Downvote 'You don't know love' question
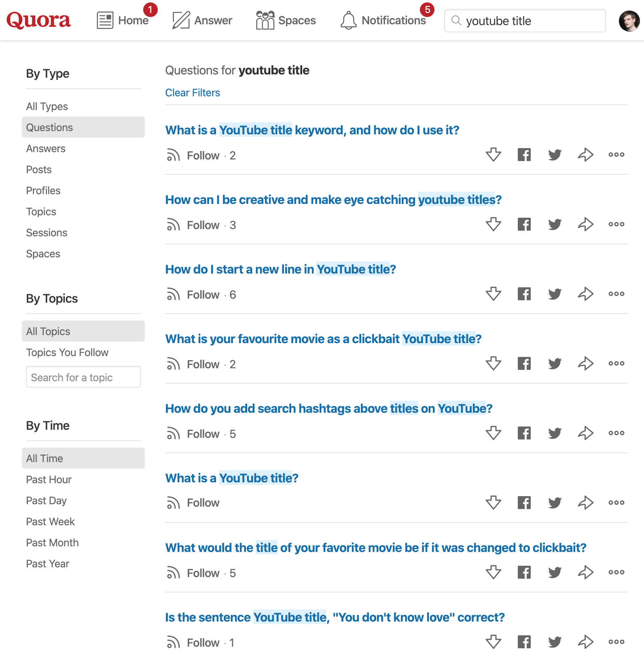 [x=494, y=642]
